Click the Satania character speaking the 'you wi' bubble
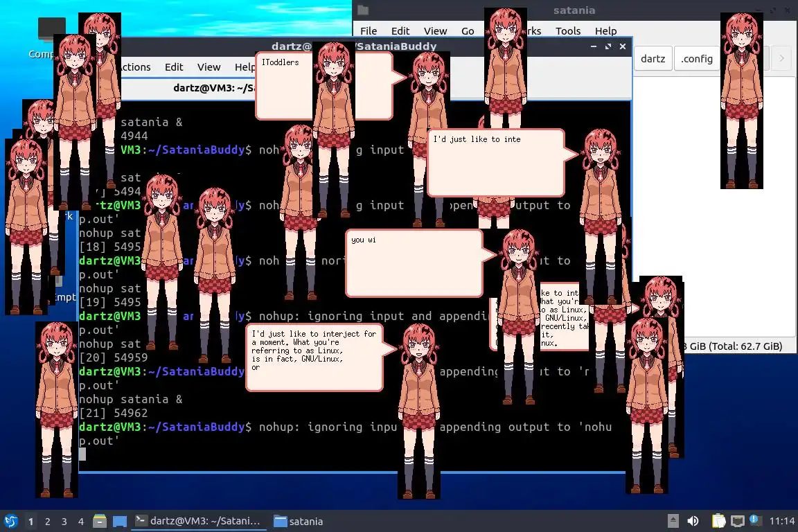This screenshot has width=798, height=532. (x=518, y=317)
